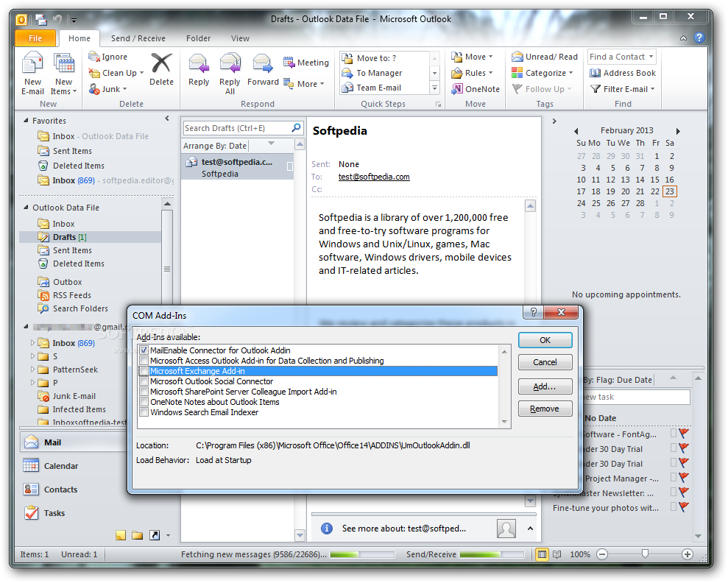
Task: Switch to Folder ribbon tab
Action: click(x=198, y=38)
